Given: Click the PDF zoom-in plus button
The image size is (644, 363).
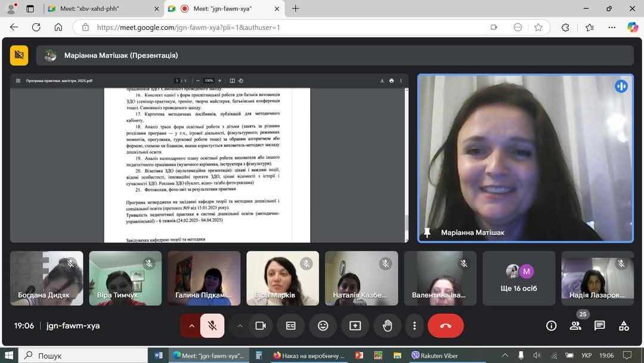Looking at the screenshot, I should click(x=219, y=81).
